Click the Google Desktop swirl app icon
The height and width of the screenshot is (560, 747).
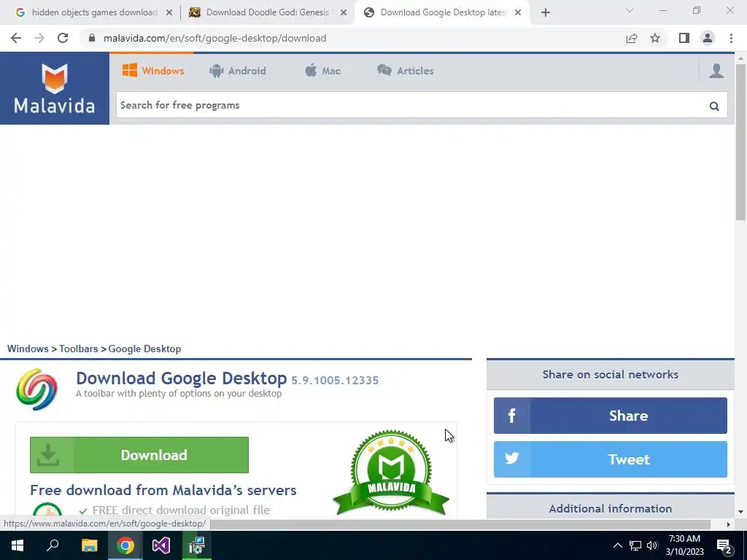(x=36, y=389)
